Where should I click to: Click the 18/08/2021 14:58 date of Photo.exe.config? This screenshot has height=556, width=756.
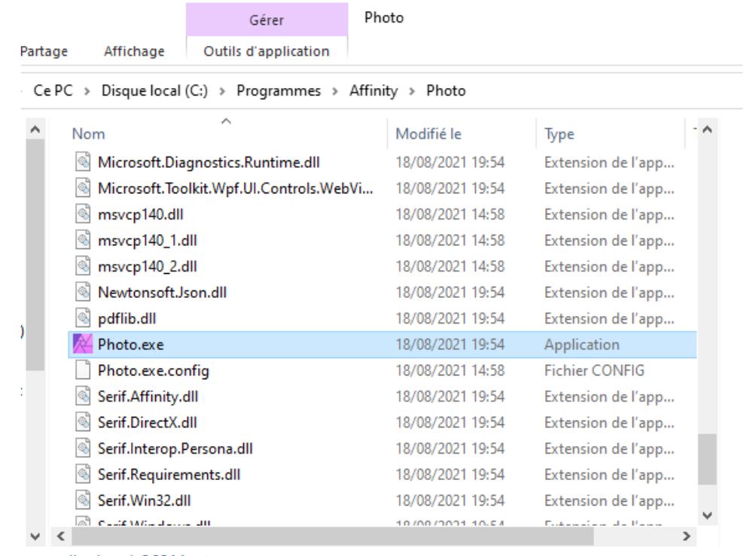[450, 370]
